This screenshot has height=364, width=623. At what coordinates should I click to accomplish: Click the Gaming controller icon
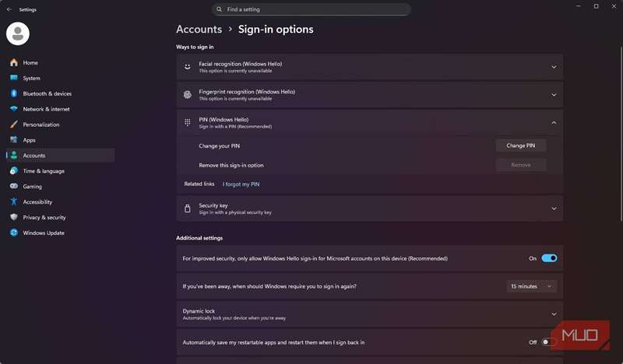coord(14,187)
